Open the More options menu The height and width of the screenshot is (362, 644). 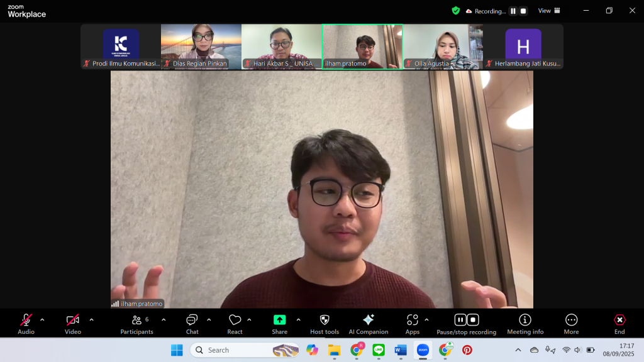click(x=571, y=323)
